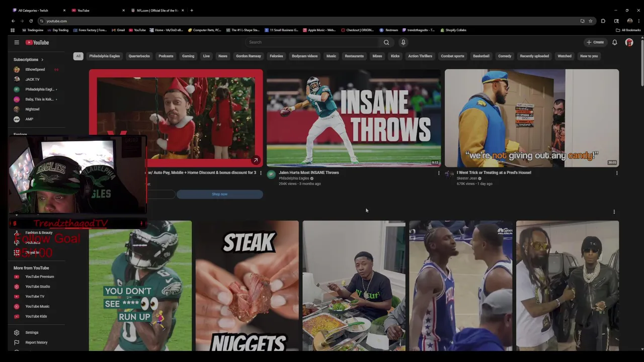Open IShowSpeed channel avatar in Subscriptions

point(17,69)
